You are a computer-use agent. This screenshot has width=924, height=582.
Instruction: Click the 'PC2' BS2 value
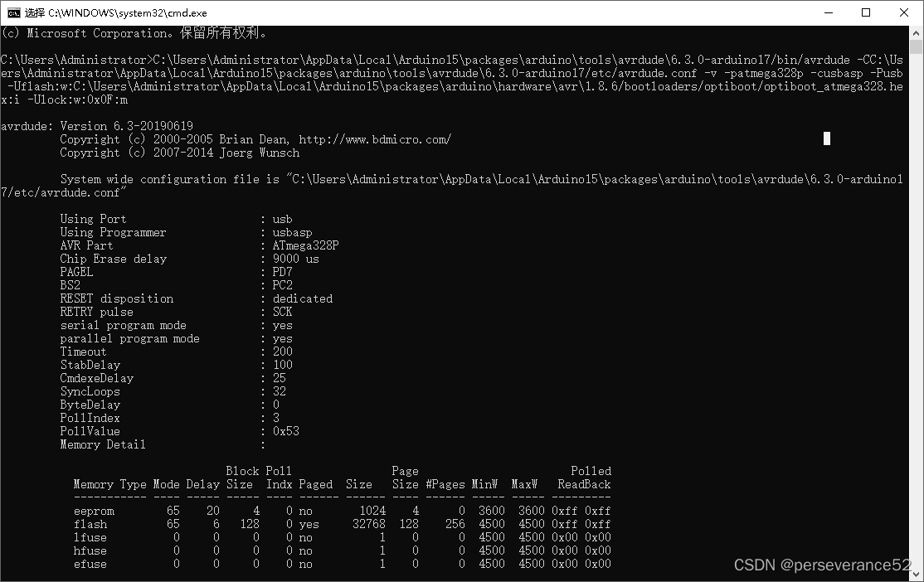pyautogui.click(x=282, y=286)
